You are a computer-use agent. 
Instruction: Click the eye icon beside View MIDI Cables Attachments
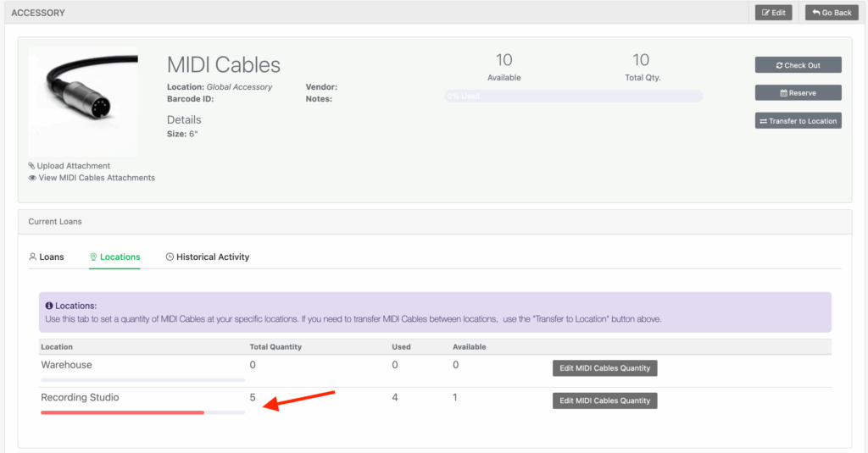32,178
